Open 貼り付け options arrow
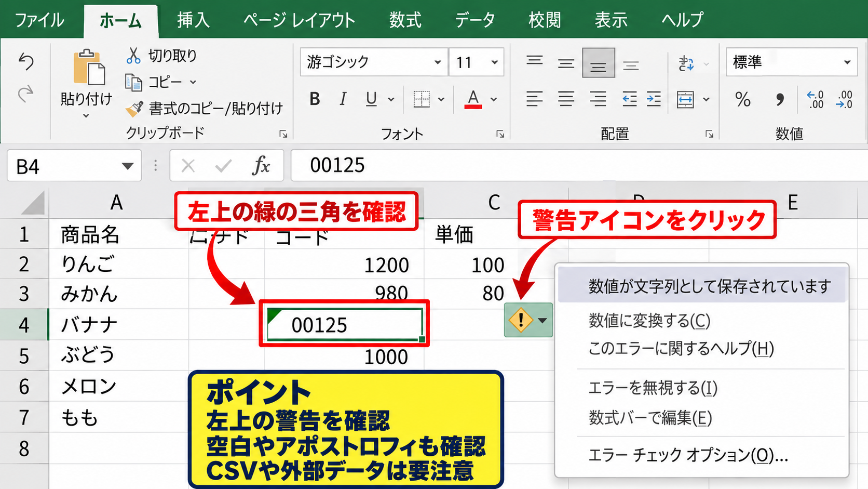The height and width of the screenshot is (489, 868). point(86,116)
